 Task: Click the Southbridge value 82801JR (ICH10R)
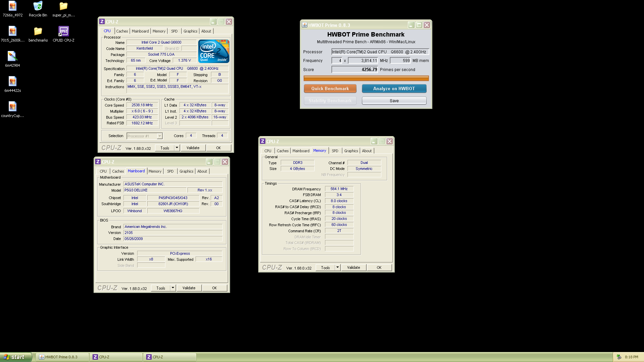(173, 204)
